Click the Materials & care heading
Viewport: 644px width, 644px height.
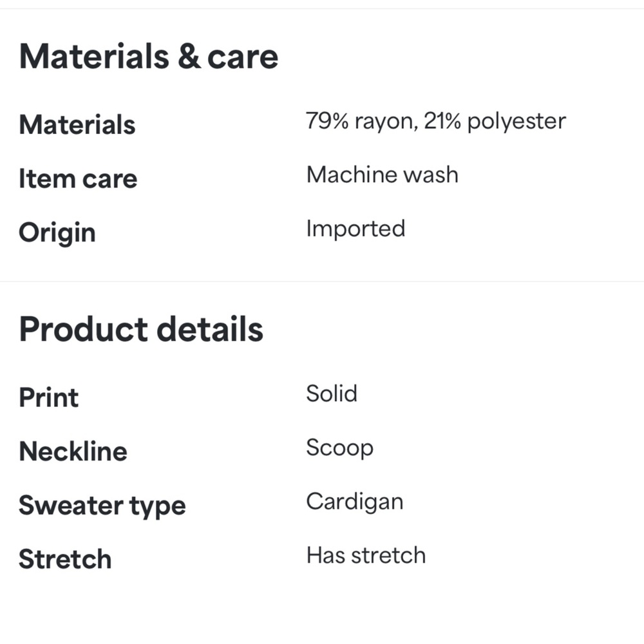tap(149, 57)
